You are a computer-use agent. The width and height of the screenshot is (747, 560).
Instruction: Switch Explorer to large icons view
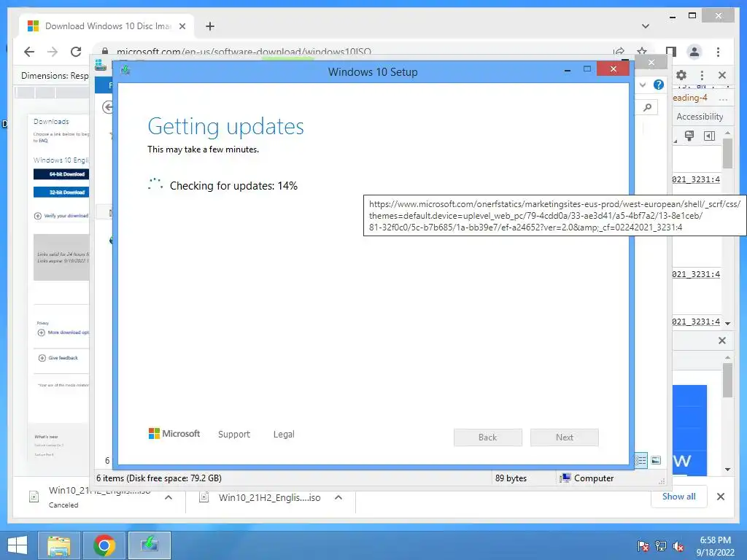pyautogui.click(x=656, y=460)
